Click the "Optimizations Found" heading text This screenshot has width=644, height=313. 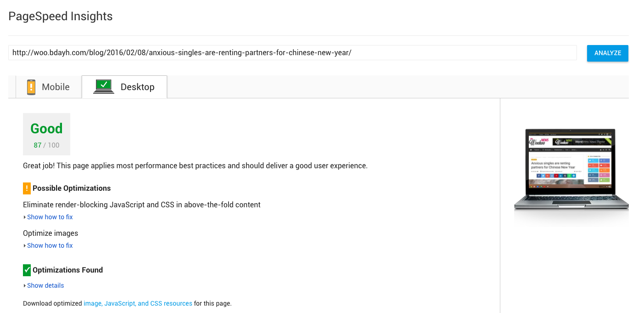[x=67, y=270]
